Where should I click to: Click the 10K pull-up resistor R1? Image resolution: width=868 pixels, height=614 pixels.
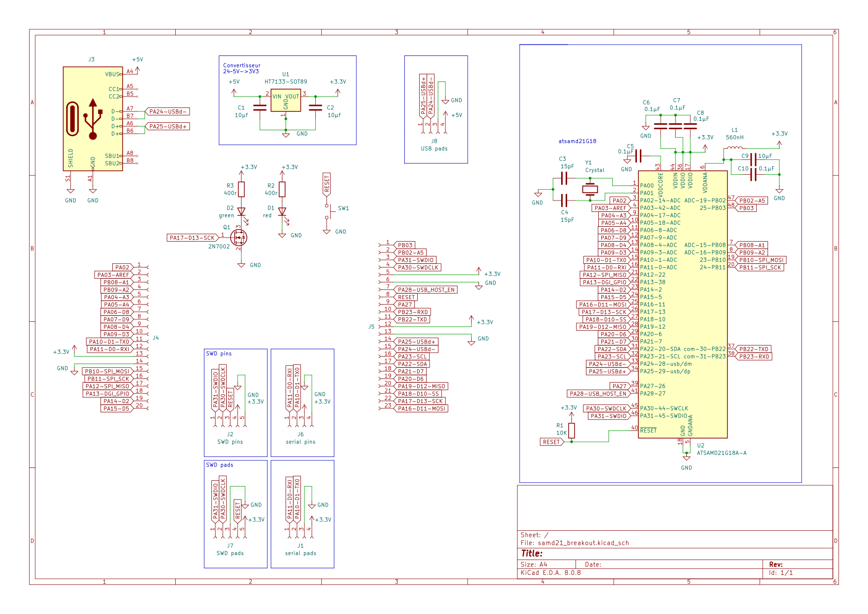[x=572, y=430]
